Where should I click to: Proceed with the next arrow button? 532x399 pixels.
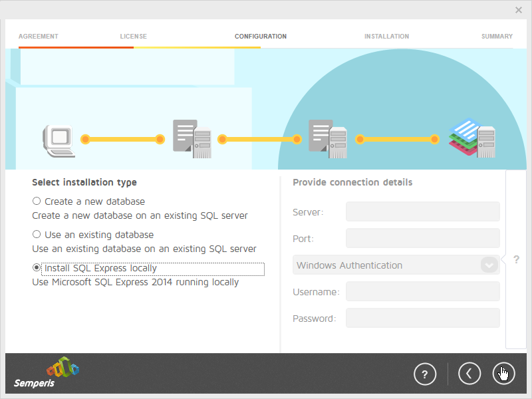pos(503,374)
